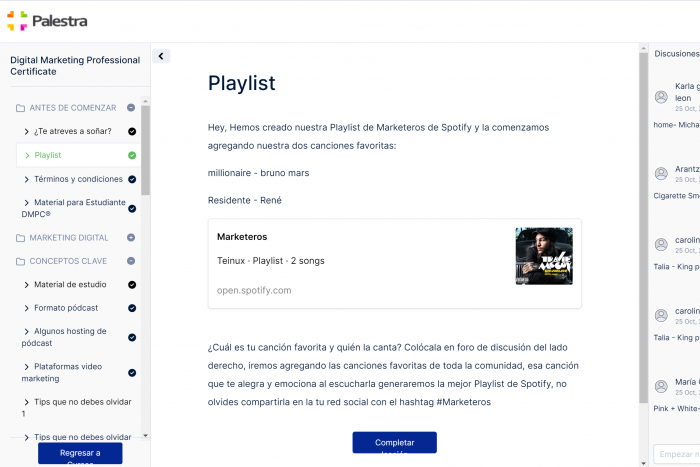Expand the MARKETING DIGITAL section
This screenshot has width=700, height=467.
pyautogui.click(x=131, y=238)
